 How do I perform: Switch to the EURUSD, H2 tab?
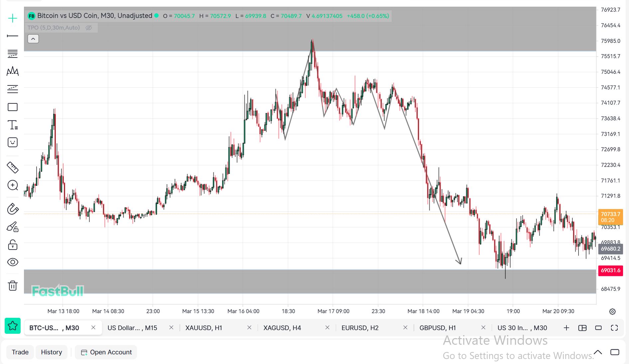click(x=360, y=328)
